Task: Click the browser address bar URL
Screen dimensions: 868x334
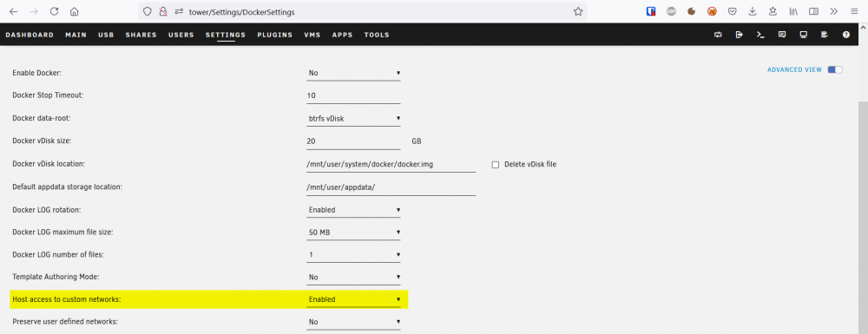Action: tap(241, 11)
